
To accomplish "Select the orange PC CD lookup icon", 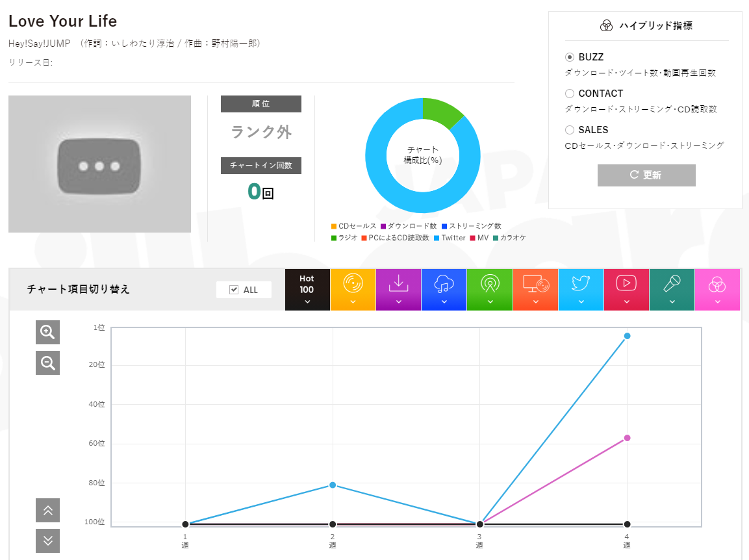I will [535, 283].
